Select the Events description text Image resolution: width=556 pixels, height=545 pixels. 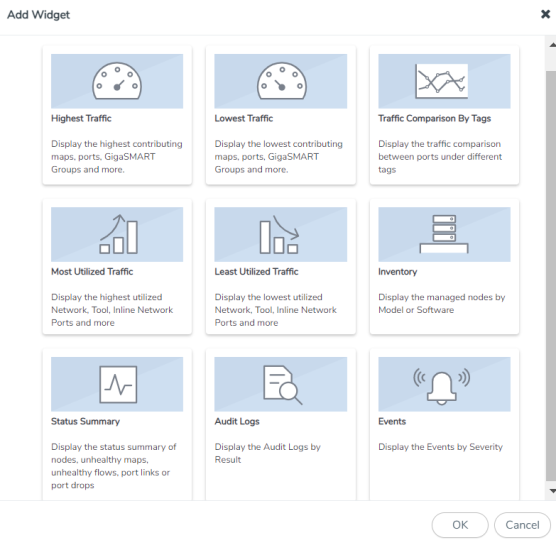coord(440,447)
